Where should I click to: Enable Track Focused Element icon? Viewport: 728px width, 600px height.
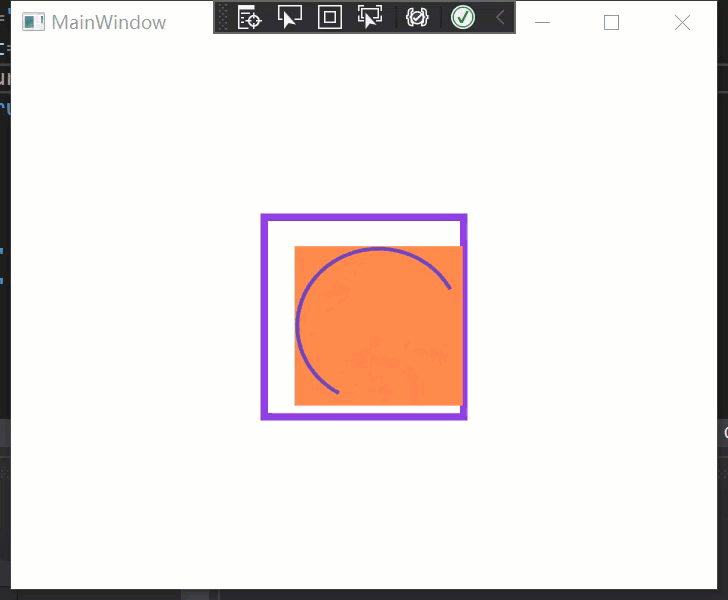click(x=370, y=17)
